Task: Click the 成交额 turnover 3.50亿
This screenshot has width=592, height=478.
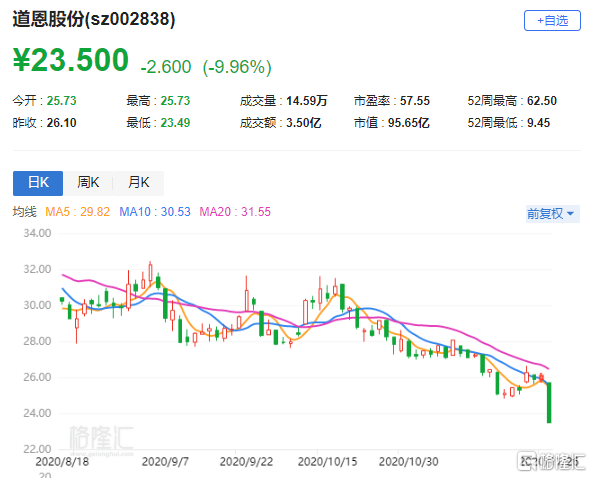Action: [x=304, y=123]
